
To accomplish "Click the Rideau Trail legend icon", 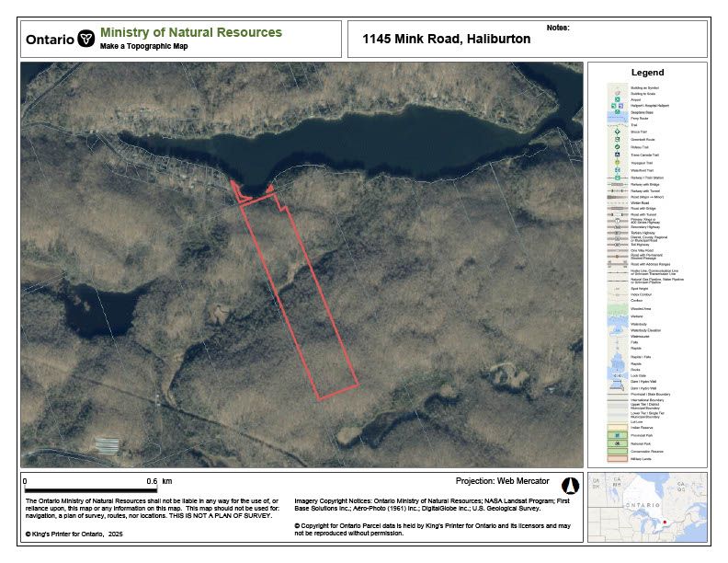I will (618, 146).
